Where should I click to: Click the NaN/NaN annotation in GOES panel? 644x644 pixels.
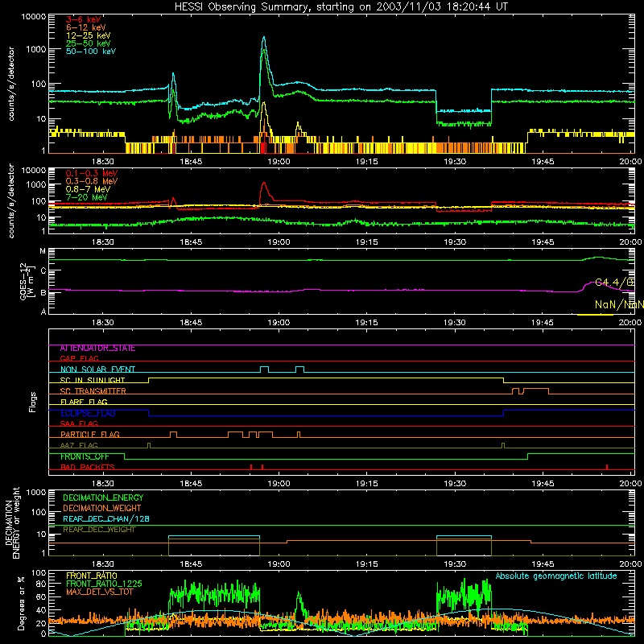click(619, 304)
